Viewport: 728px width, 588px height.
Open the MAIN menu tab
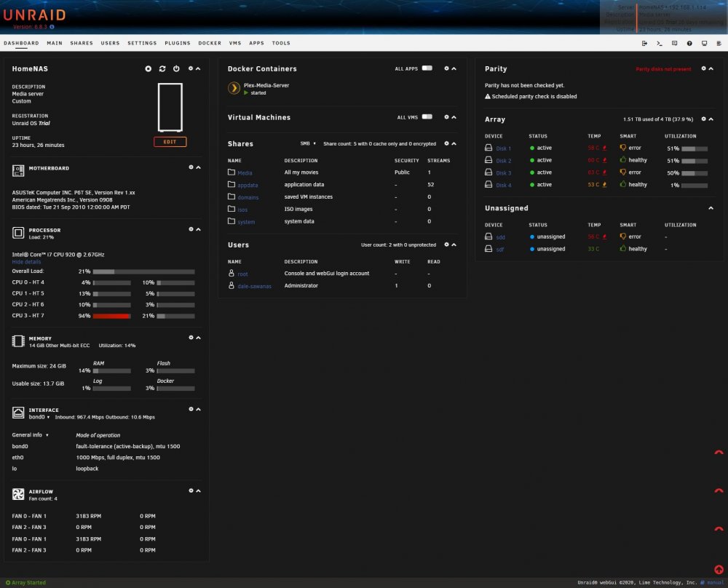tap(55, 43)
